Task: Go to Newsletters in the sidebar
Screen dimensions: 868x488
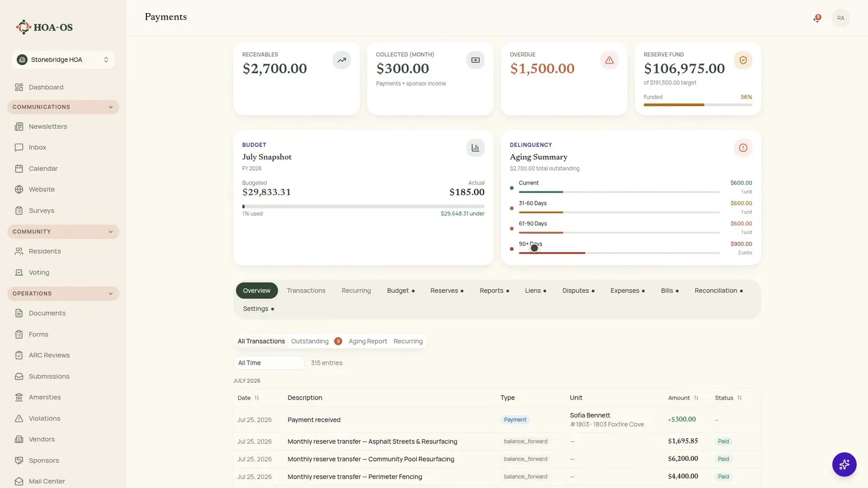Action: coord(63,126)
